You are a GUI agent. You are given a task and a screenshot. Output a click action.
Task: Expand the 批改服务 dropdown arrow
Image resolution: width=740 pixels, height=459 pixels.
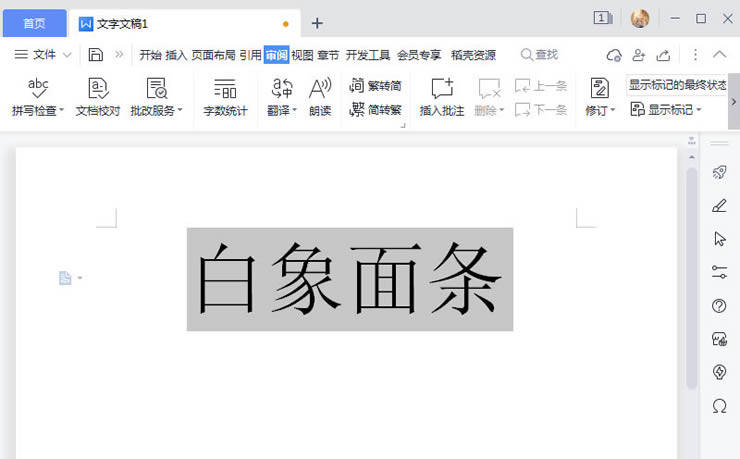(x=180, y=110)
